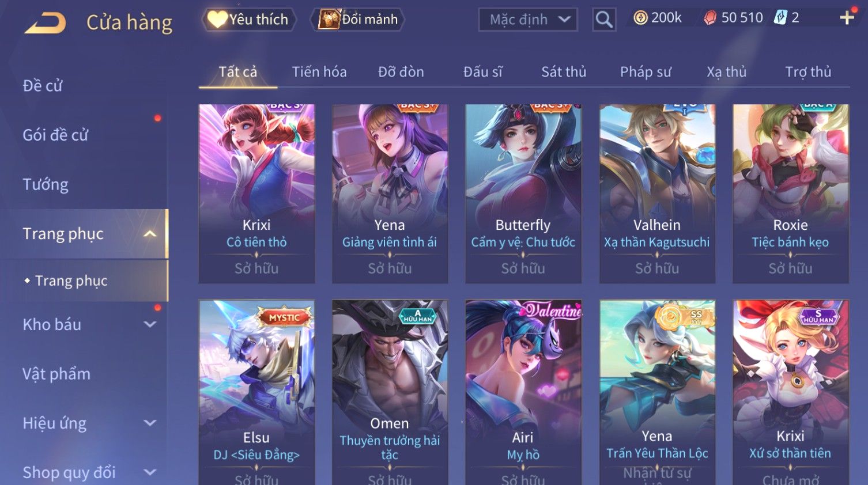Collapse the Trang phục sidebar section
The width and height of the screenshot is (868, 485).
[150, 234]
